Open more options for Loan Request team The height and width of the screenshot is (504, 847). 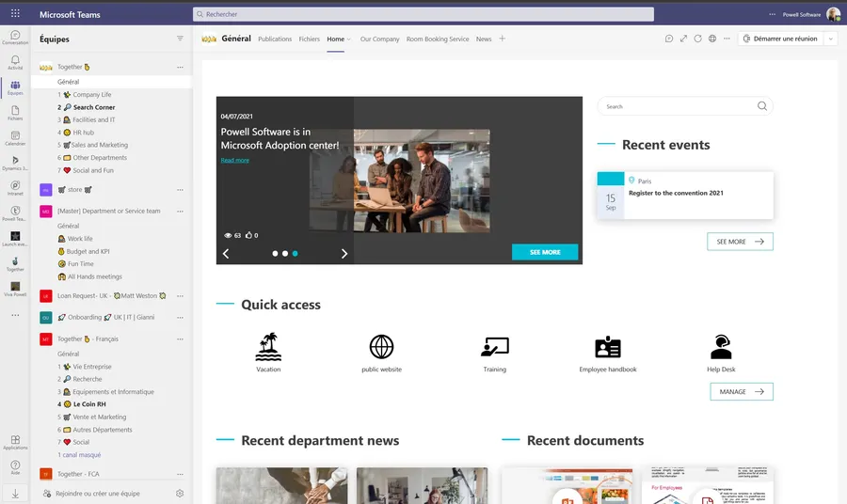tap(180, 295)
